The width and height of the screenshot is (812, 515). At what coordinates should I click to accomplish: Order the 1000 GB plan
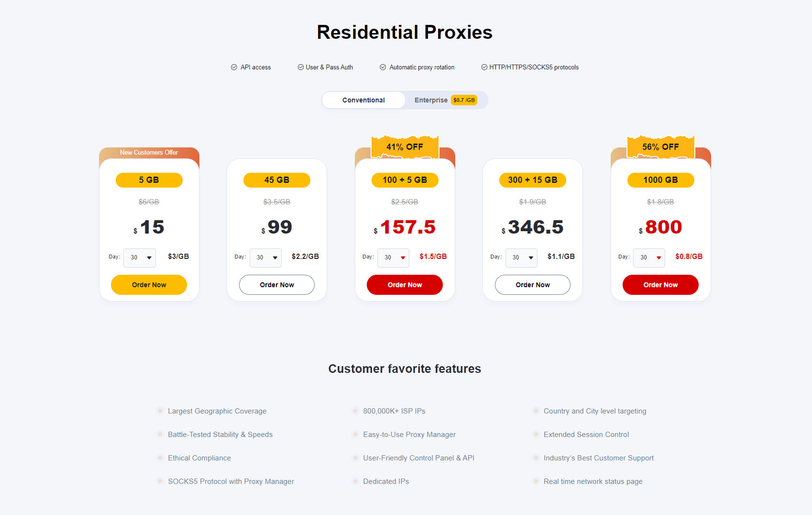point(660,284)
